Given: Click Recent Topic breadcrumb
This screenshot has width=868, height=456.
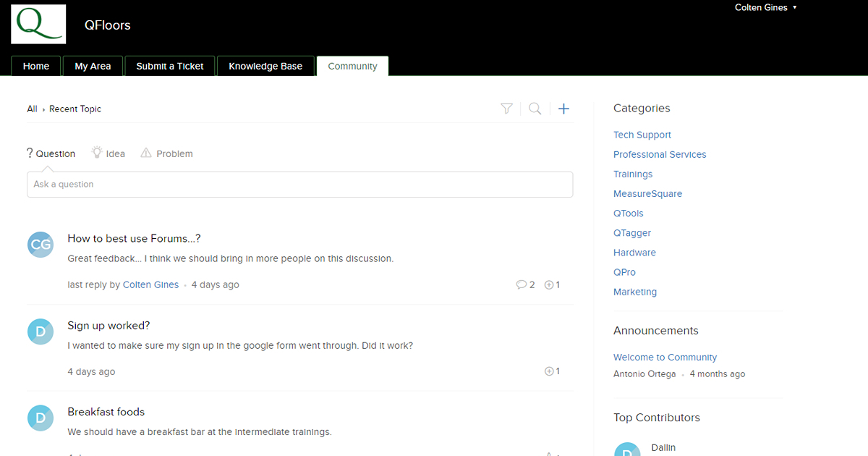Looking at the screenshot, I should pos(75,109).
